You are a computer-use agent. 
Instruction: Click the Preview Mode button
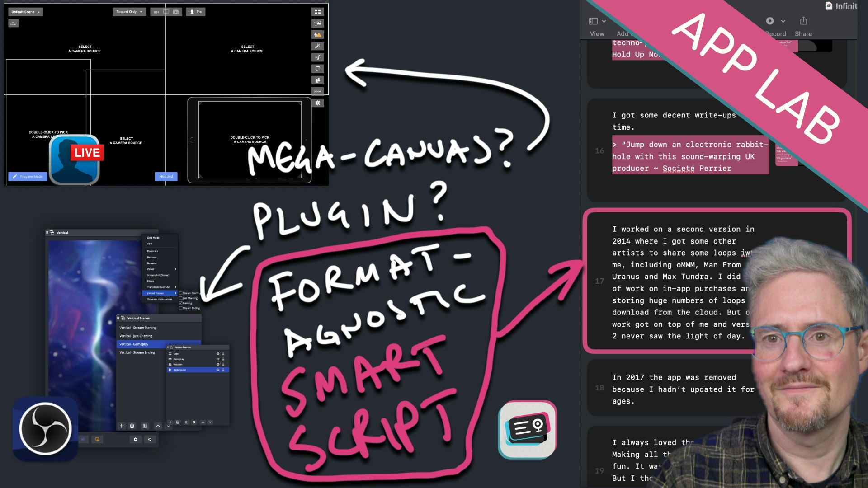point(28,177)
